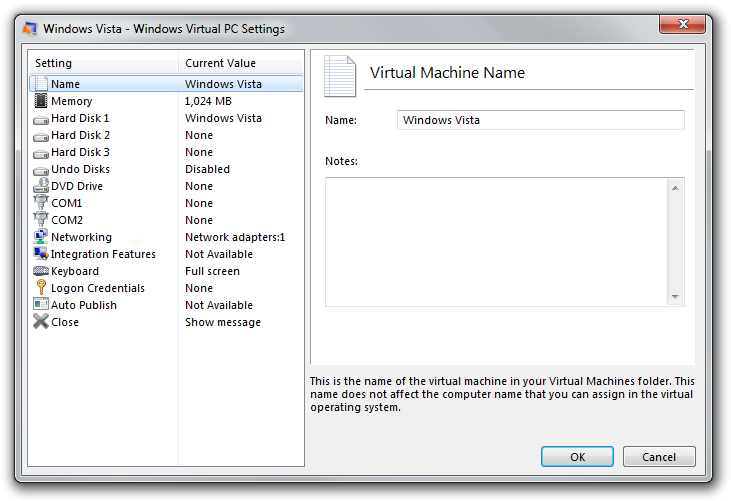Click OK to save settings
The height and width of the screenshot is (501, 731).
pos(577,457)
